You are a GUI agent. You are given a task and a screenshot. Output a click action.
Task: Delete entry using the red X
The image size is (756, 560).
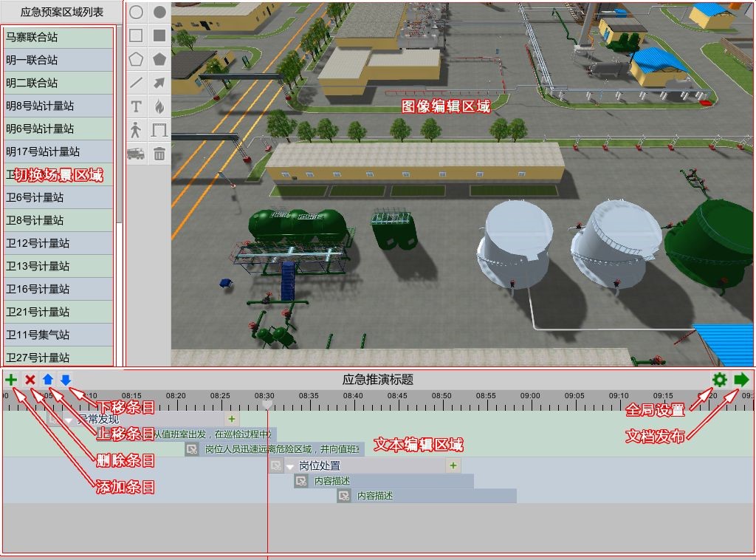[30, 380]
